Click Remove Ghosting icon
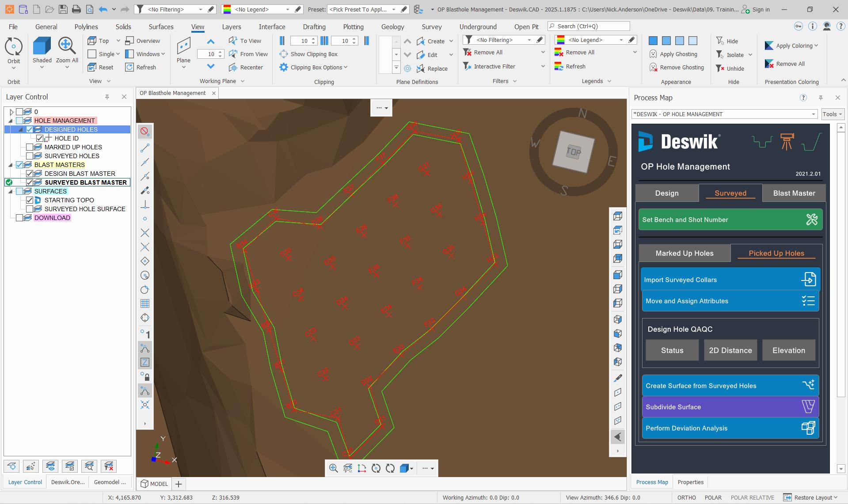The width and height of the screenshot is (848, 504). point(653,67)
